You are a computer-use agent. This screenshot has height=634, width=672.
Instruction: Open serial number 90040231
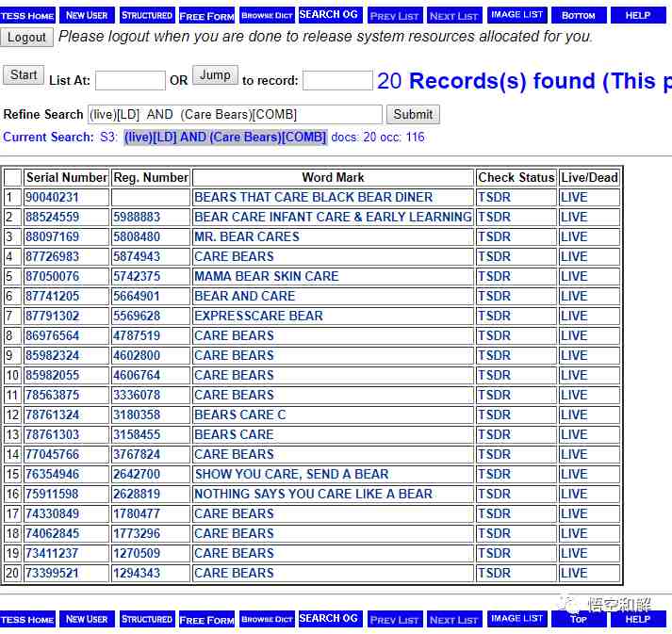[x=52, y=198]
